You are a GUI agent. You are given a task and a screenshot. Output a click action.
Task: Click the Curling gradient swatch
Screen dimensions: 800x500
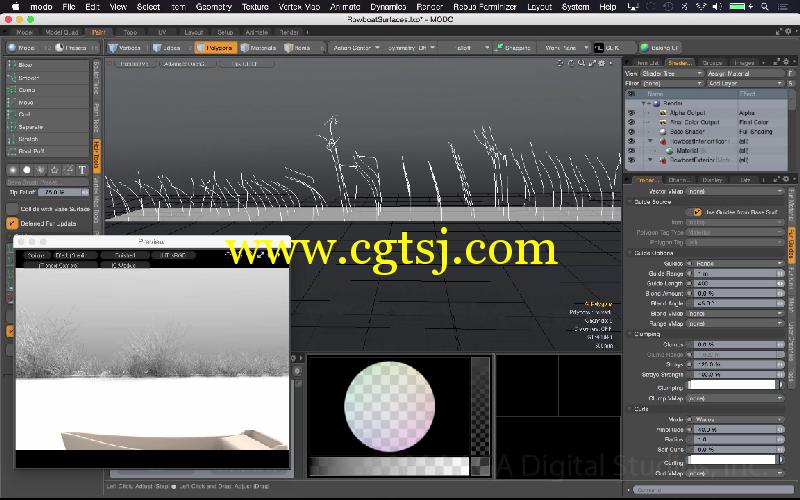(x=735, y=460)
